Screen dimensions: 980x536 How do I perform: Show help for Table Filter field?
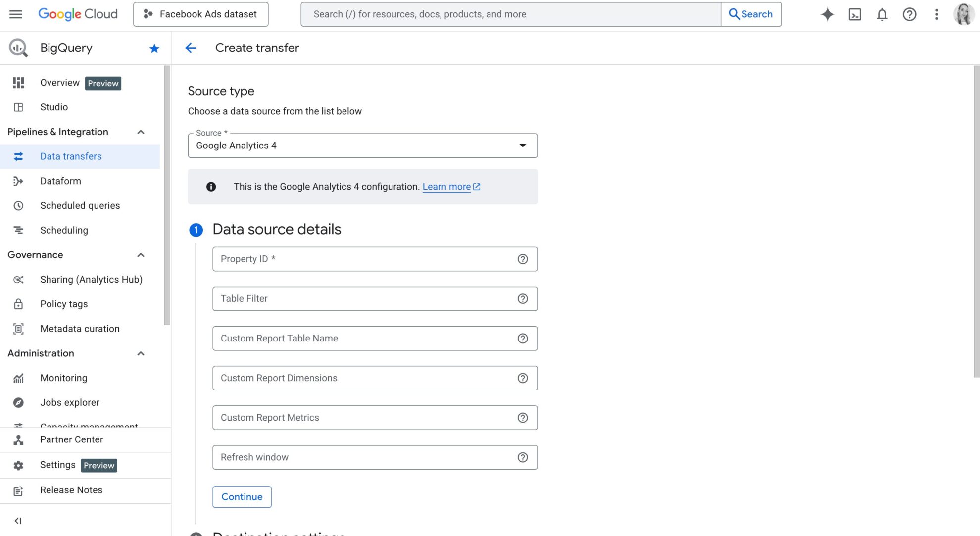click(523, 299)
